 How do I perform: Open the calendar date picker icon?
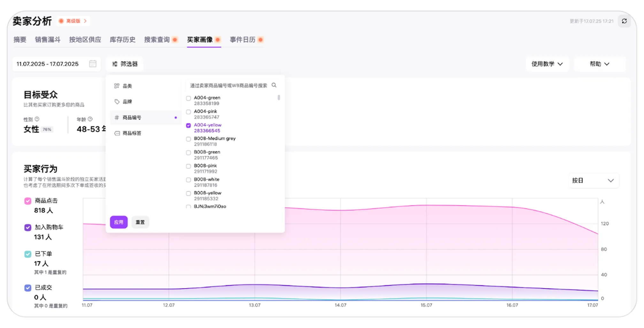(x=93, y=64)
